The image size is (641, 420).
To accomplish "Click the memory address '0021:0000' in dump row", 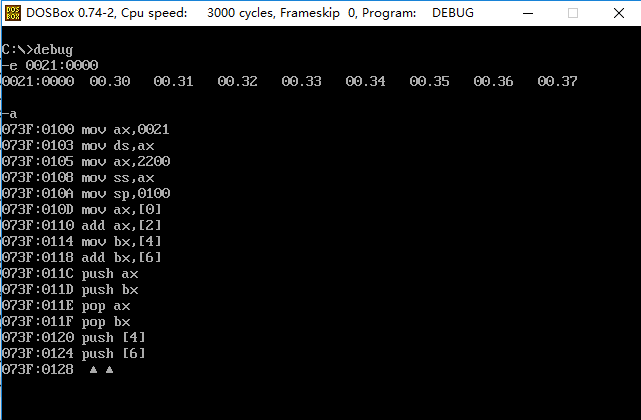I will pyautogui.click(x=38, y=81).
